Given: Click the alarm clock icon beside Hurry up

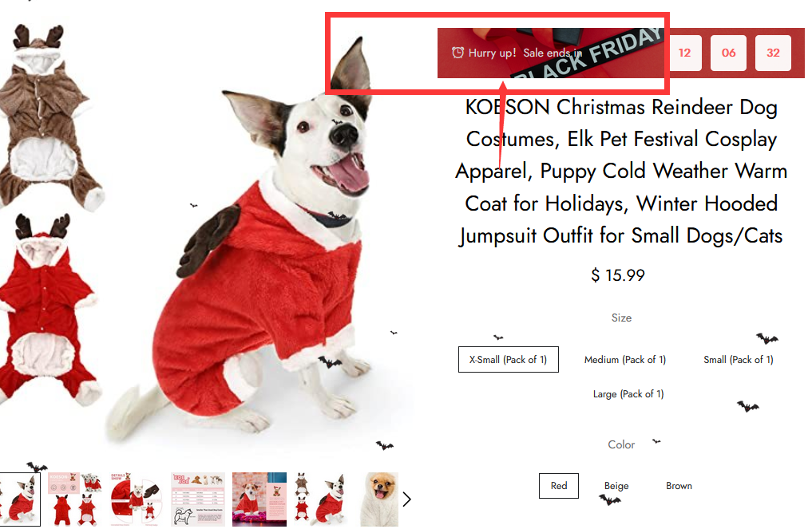Looking at the screenshot, I should coord(457,53).
